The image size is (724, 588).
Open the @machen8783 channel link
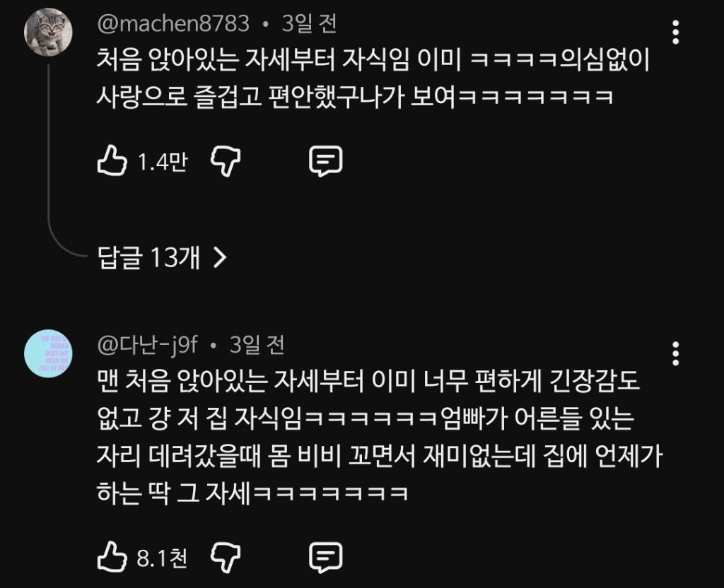173,23
